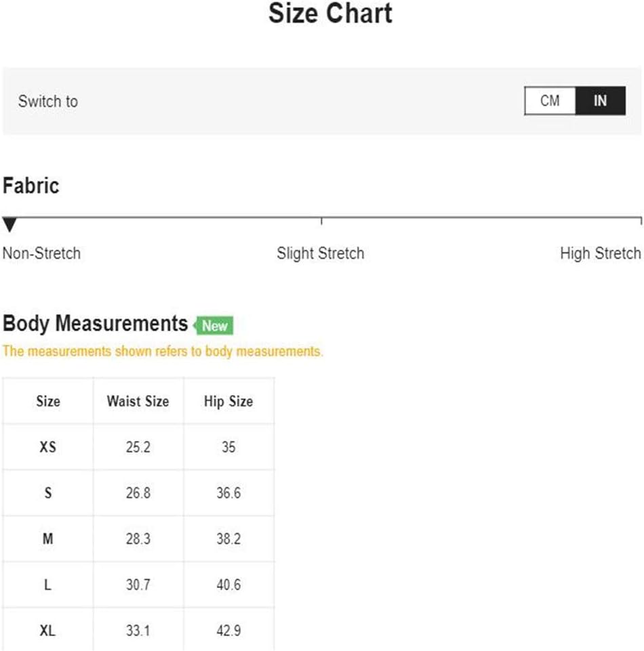Click the Non-Stretch triangle marker
644x651 pixels.
tap(9, 224)
